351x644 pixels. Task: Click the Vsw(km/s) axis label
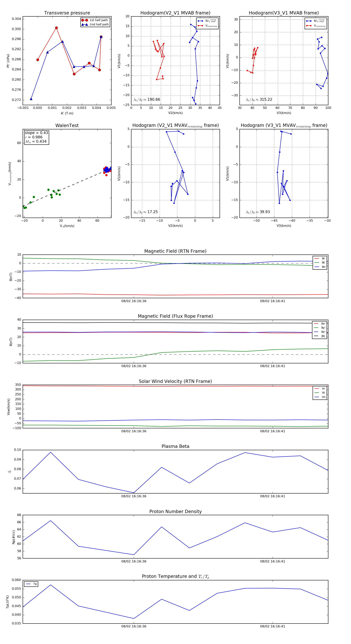pyautogui.click(x=9, y=407)
